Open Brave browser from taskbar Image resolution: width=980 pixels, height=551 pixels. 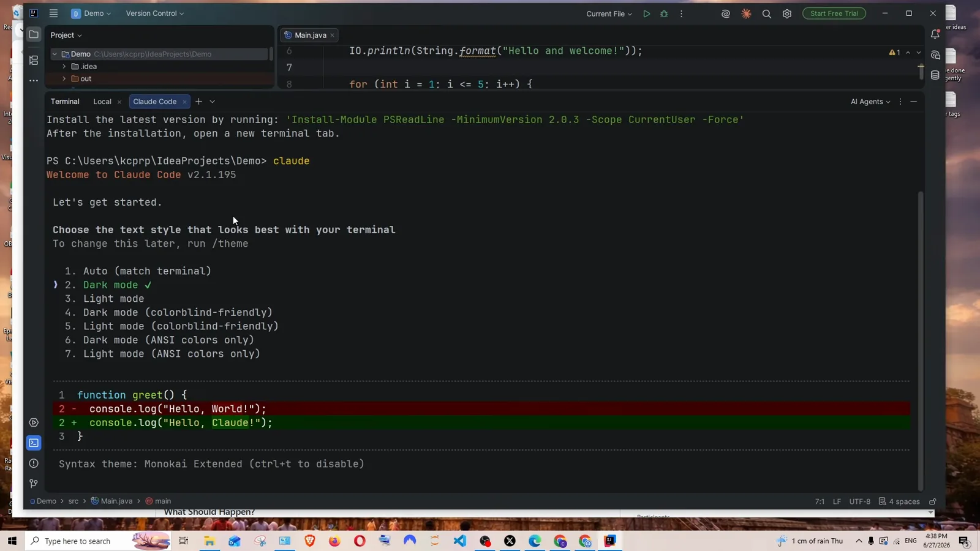[309, 541]
